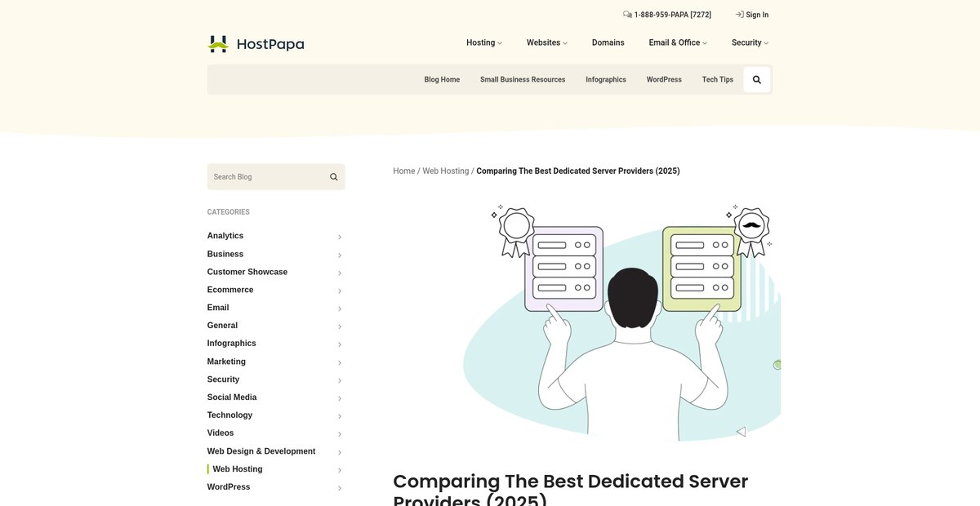Open the Business category
This screenshot has height=506, width=980.
225,254
